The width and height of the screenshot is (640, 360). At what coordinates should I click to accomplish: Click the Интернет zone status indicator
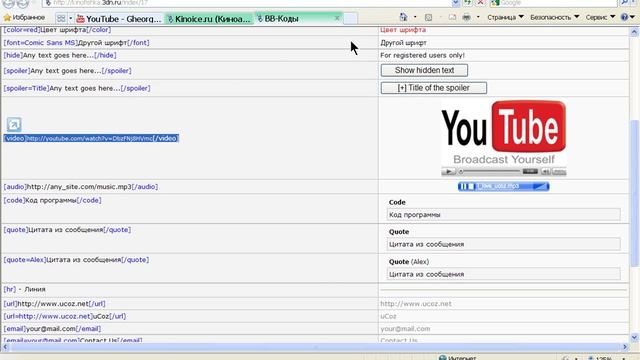[x=457, y=358]
